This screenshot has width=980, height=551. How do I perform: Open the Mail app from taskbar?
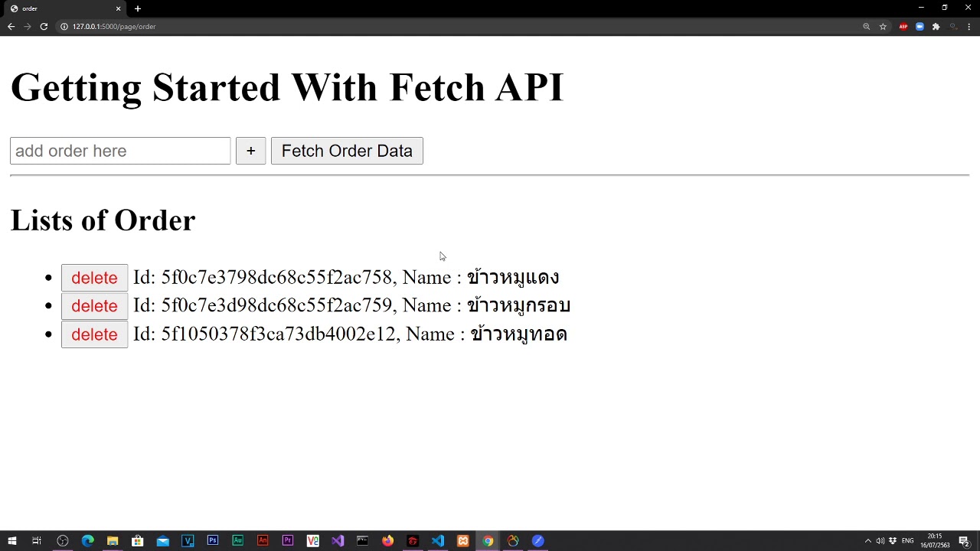point(162,541)
